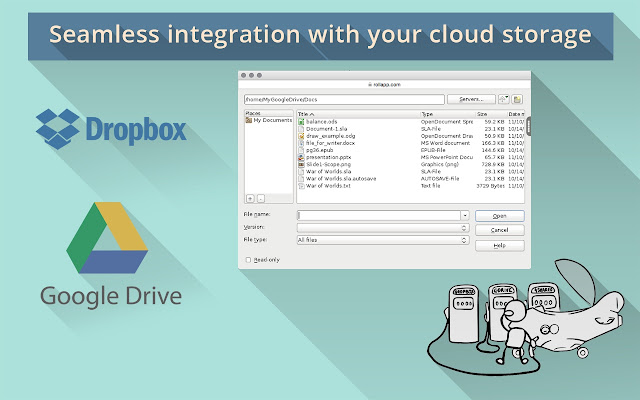Click the image icon beside Slide1-Scope.png
The height and width of the screenshot is (400, 640).
[301, 164]
